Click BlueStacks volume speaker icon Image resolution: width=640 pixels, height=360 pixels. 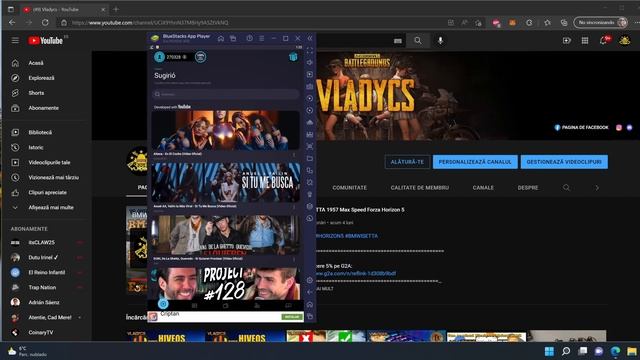pos(310,62)
